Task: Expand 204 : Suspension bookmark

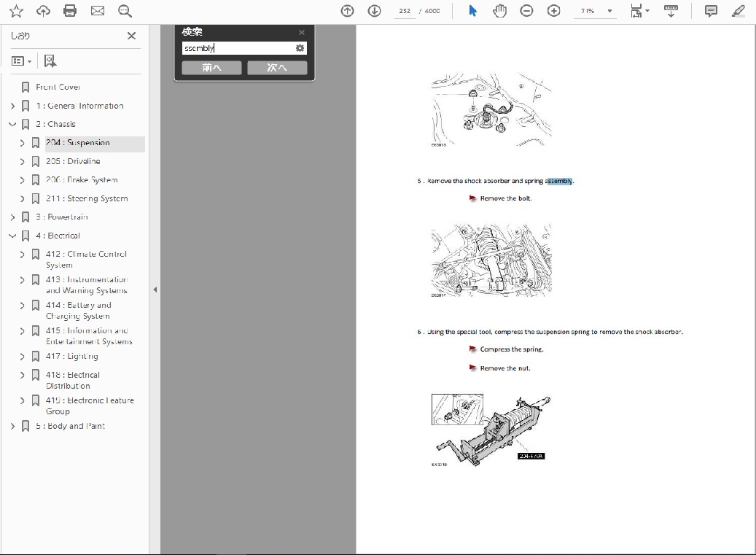Action: tap(22, 143)
